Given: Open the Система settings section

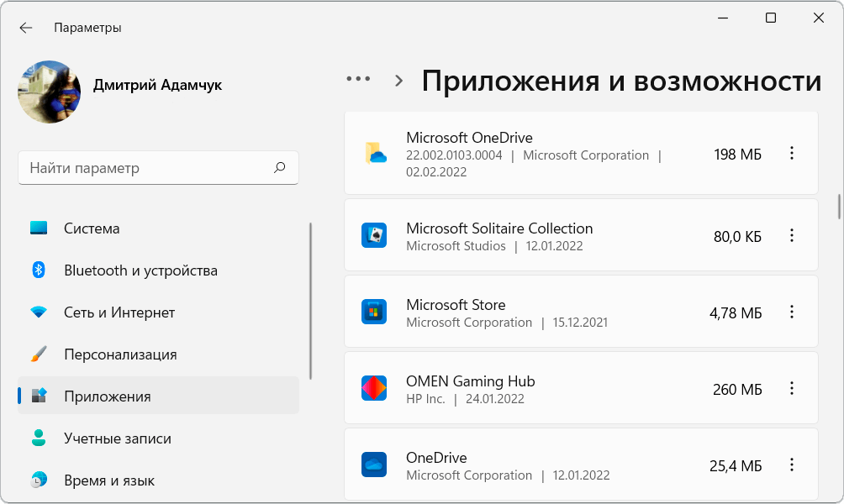Looking at the screenshot, I should 92,228.
